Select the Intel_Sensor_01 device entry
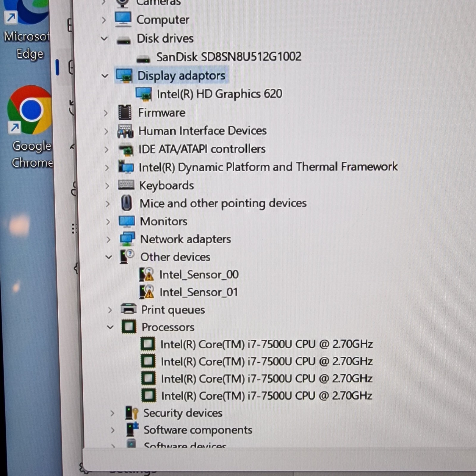Screen dimensions: 476x476 click(199, 292)
